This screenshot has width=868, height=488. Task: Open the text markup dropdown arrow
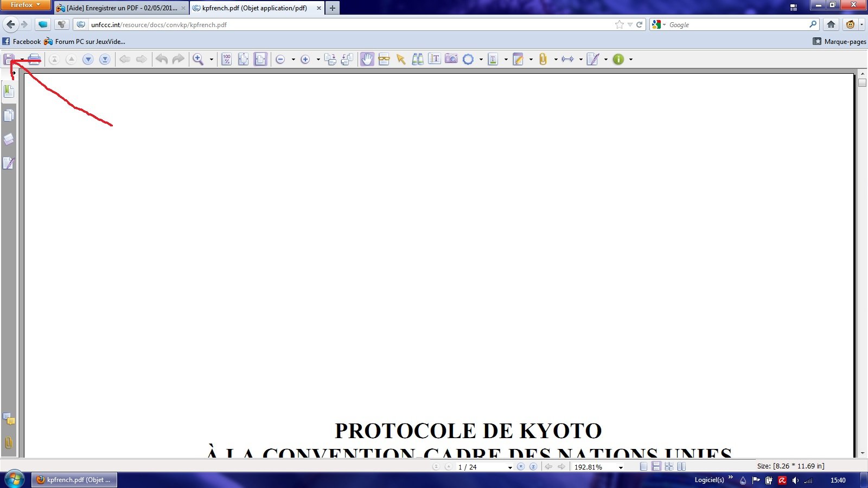click(506, 59)
